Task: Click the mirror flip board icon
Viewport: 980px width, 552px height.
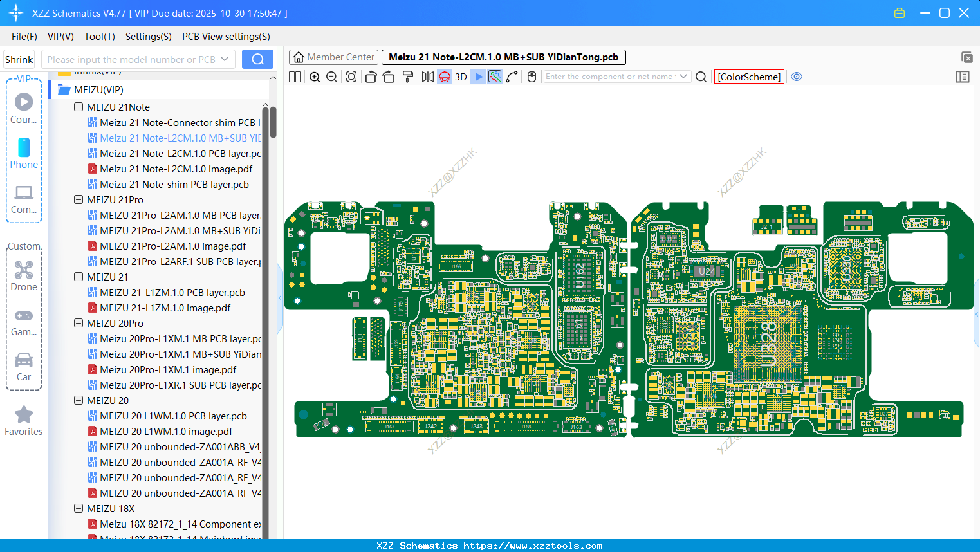Action: (427, 77)
